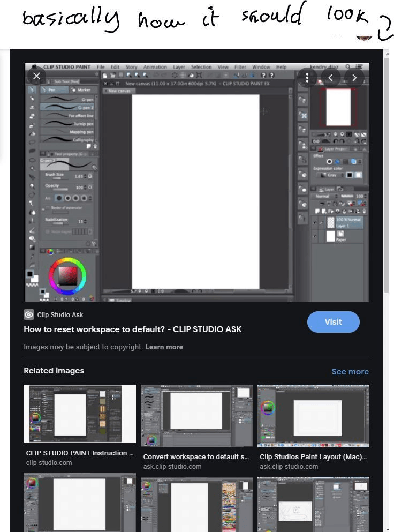Open the CLIP STUDIO PAINT Instruction thumbnail
Image resolution: width=394 pixels, height=532 pixels.
coord(80,414)
